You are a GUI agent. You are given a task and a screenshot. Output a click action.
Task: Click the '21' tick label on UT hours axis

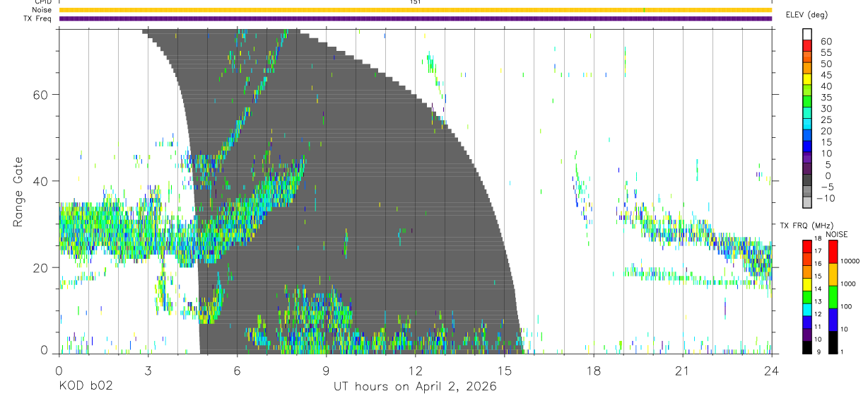(x=682, y=370)
